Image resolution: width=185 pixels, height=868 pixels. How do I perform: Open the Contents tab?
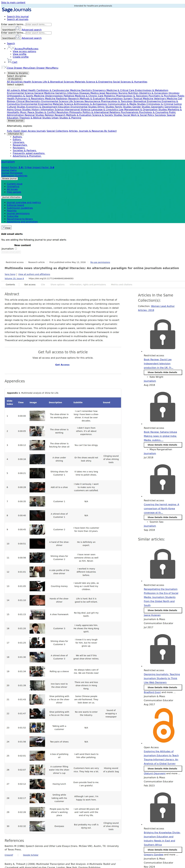(10, 284)
